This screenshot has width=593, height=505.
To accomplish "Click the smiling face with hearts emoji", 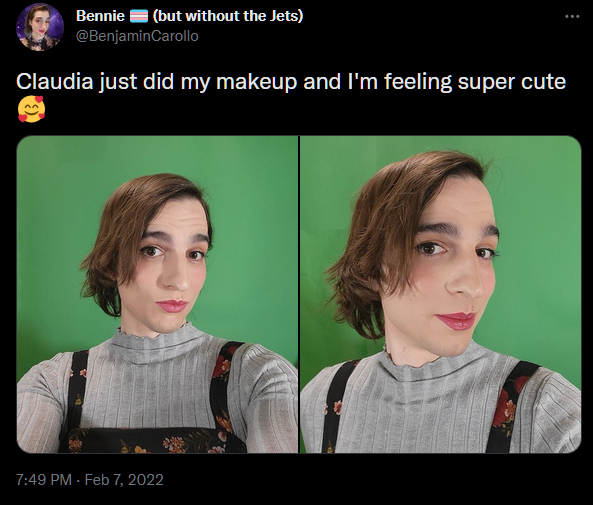I will 31,109.
